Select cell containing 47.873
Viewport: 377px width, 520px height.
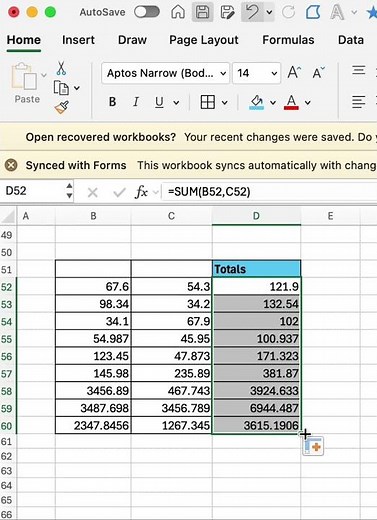(171, 356)
